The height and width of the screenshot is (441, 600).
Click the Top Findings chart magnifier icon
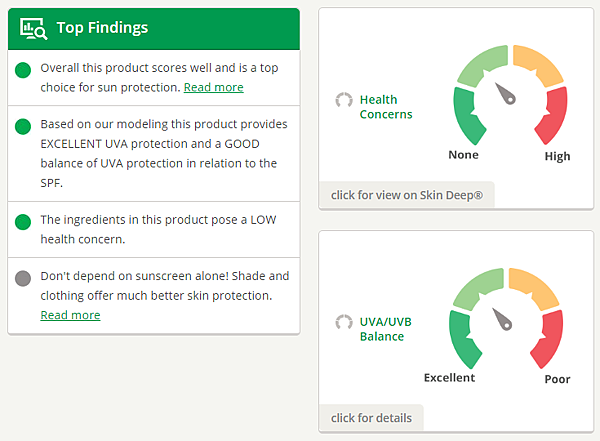(x=34, y=28)
